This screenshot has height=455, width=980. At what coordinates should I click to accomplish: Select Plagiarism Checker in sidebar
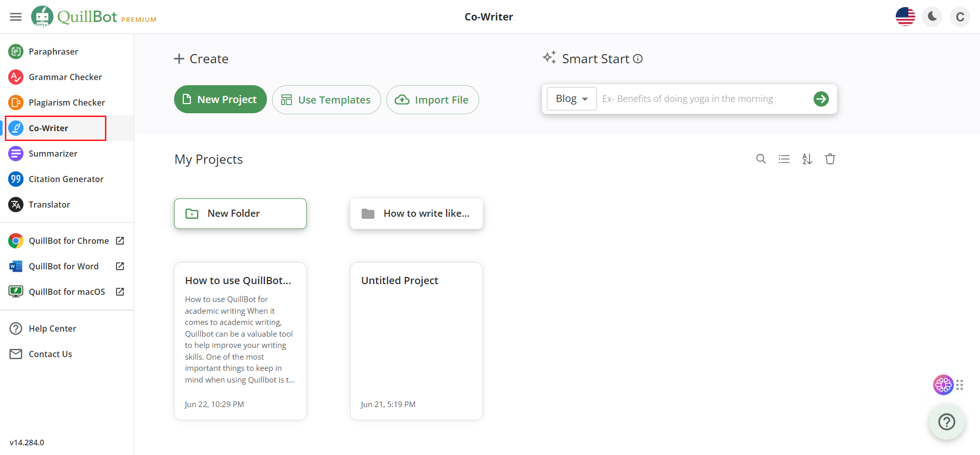[x=67, y=103]
